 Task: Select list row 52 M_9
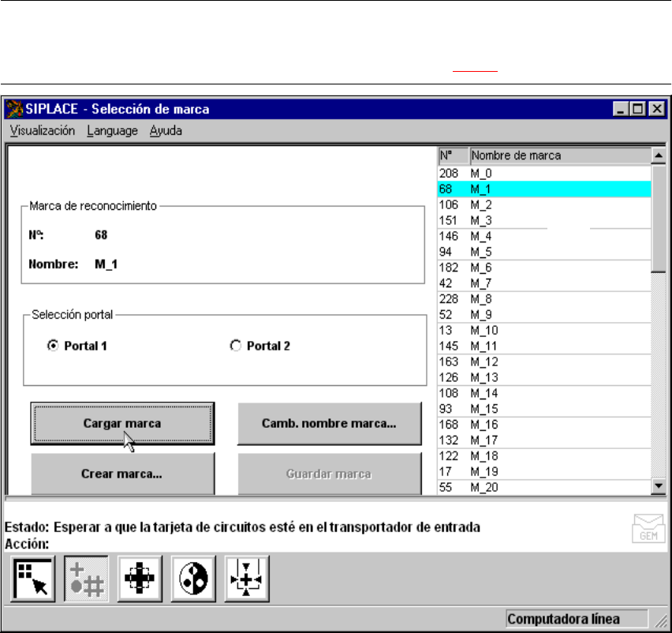coord(544,315)
